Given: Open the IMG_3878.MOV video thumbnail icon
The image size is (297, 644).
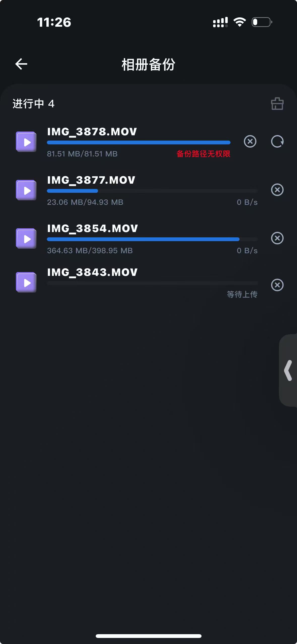Looking at the screenshot, I should click(26, 142).
